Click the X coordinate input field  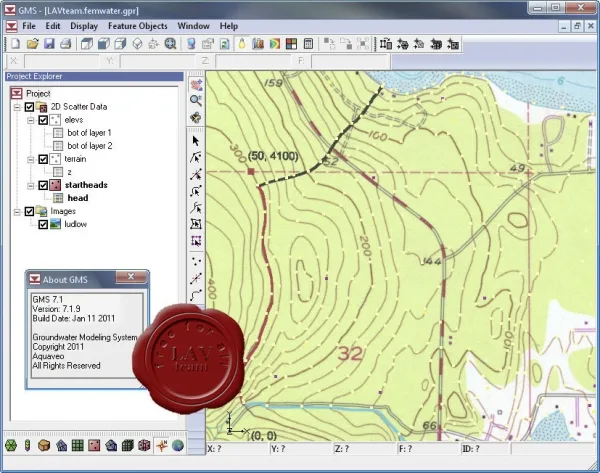click(61, 61)
